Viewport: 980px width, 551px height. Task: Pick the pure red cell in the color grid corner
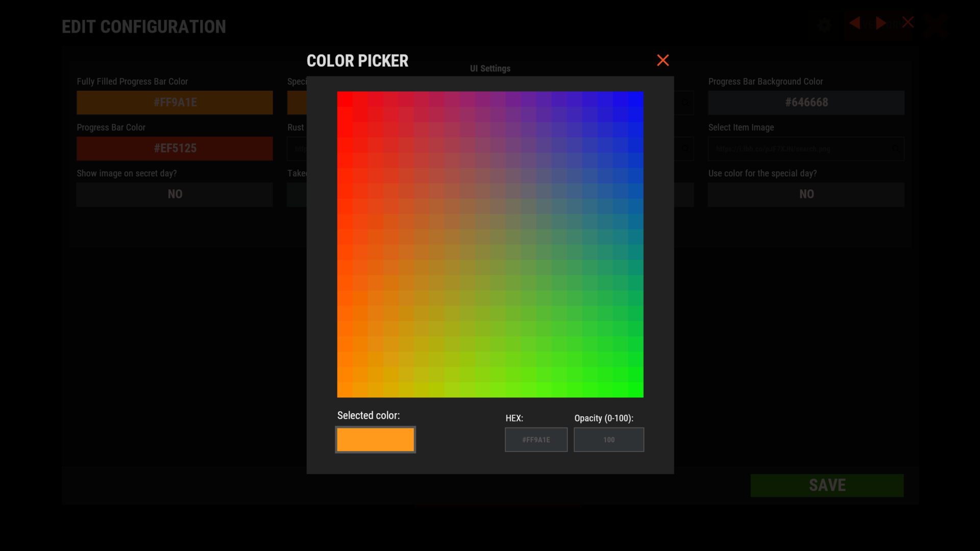[x=345, y=99]
